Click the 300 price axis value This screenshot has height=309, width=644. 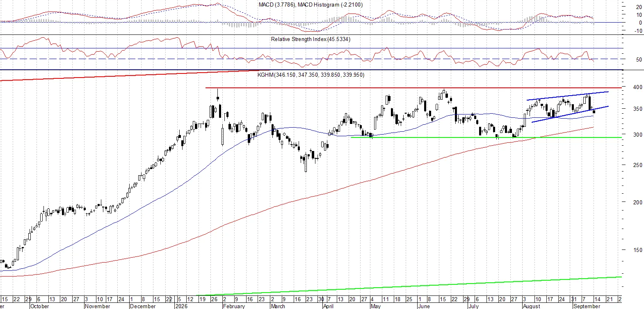(x=638, y=135)
